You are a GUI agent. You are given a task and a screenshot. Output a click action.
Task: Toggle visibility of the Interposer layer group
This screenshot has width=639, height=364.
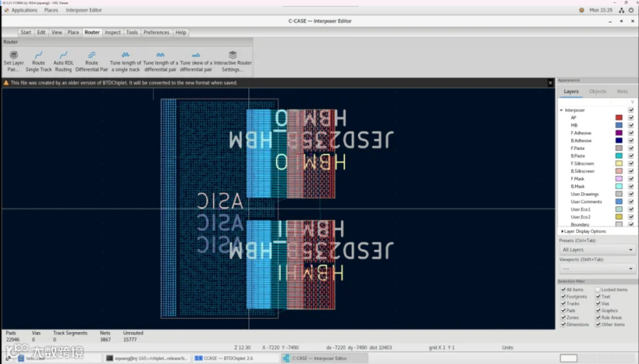pos(631,111)
